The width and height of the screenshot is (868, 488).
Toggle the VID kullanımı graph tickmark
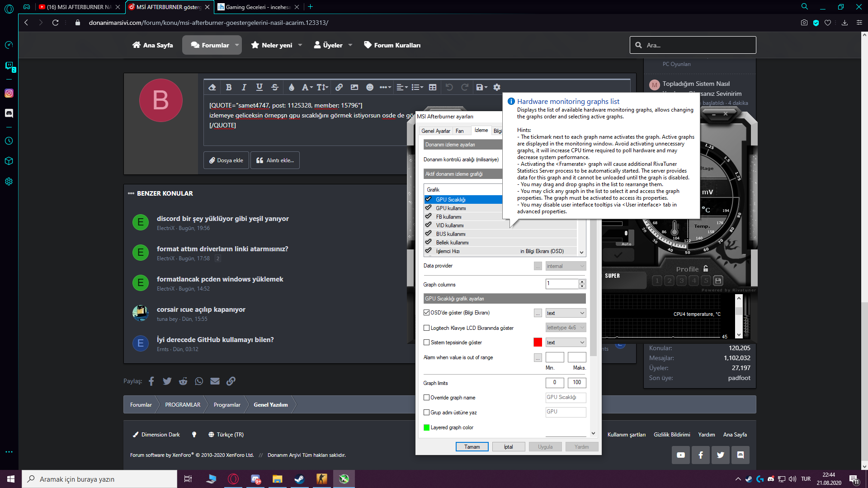pos(428,225)
